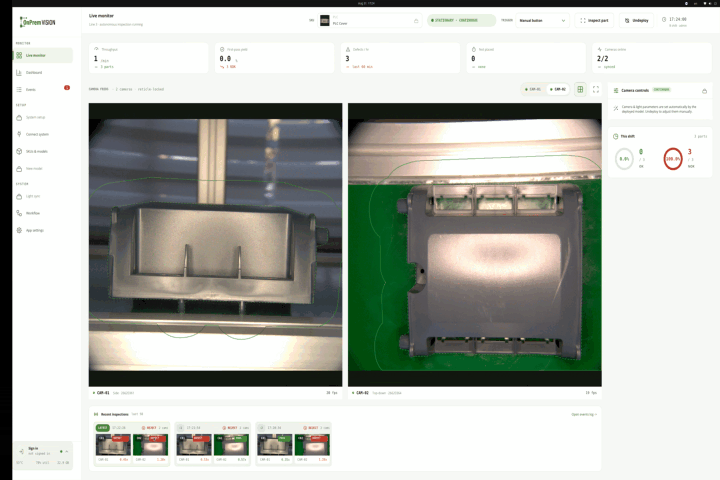Click the 100.0% NOK red progress ring
This screenshot has width=720, height=480.
673,159
